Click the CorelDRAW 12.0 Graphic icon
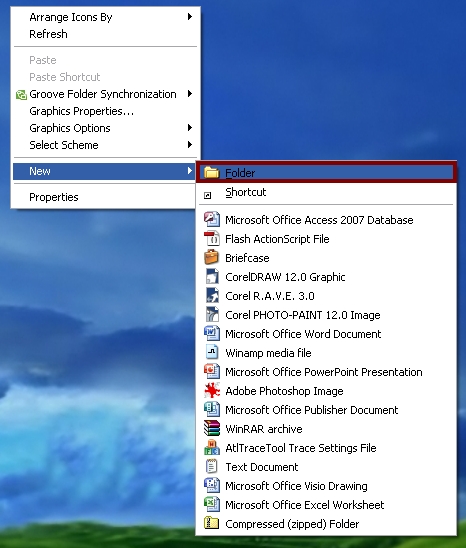Image resolution: width=466 pixels, height=548 pixels. (x=212, y=276)
